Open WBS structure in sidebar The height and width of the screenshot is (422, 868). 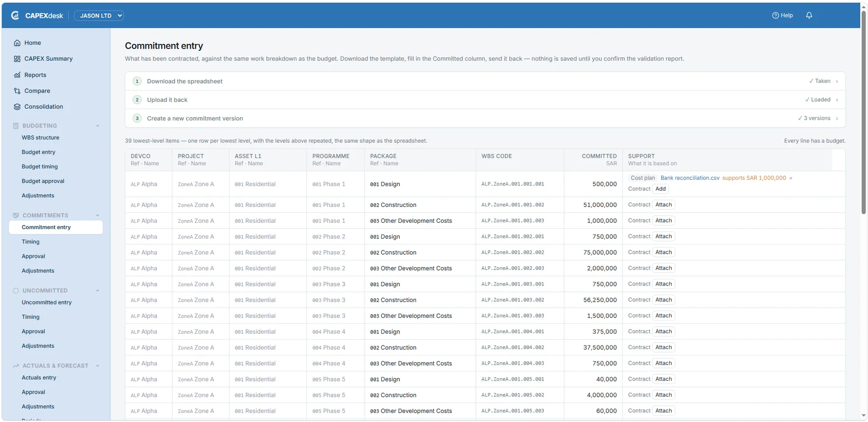[x=41, y=138]
